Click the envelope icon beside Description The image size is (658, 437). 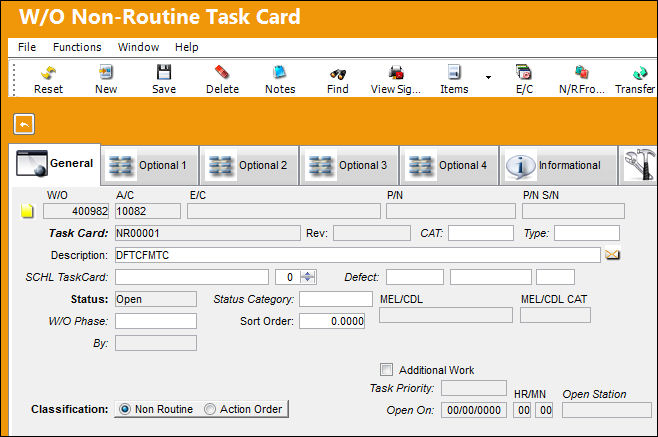612,255
